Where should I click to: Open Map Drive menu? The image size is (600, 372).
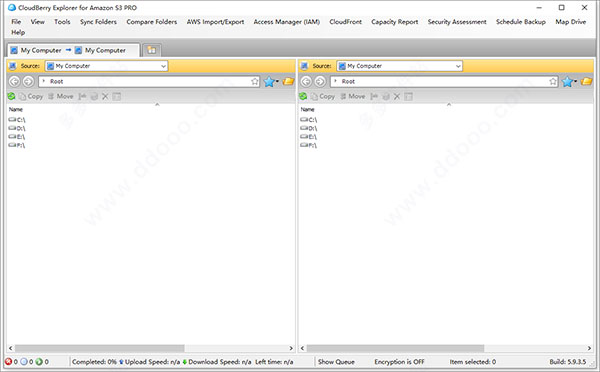571,22
